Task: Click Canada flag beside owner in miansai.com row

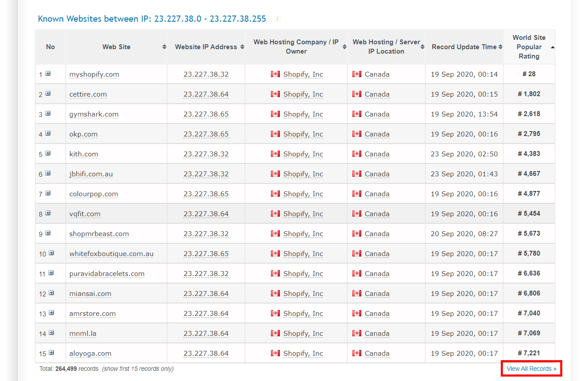Action: pyautogui.click(x=275, y=293)
